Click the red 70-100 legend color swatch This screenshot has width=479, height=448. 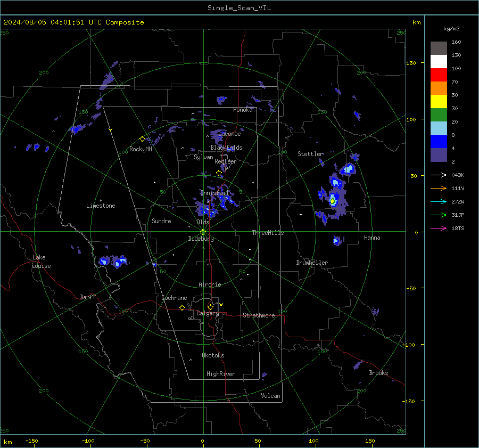439,75
